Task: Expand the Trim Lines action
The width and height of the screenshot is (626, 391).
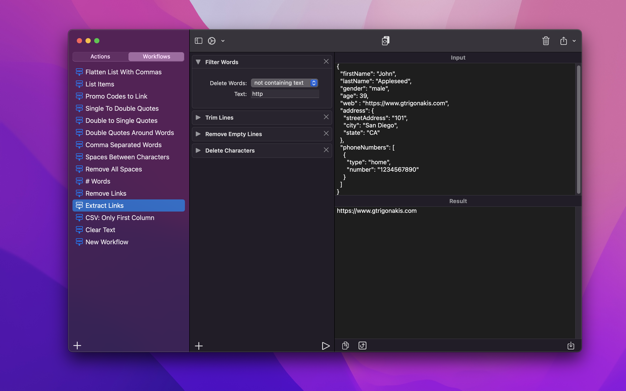Action: click(198, 117)
